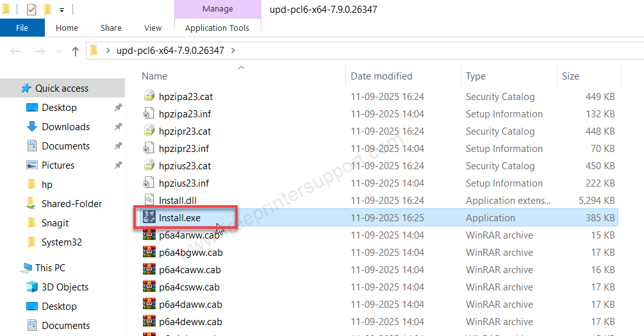Open 3D Objects under This PC

tap(65, 287)
